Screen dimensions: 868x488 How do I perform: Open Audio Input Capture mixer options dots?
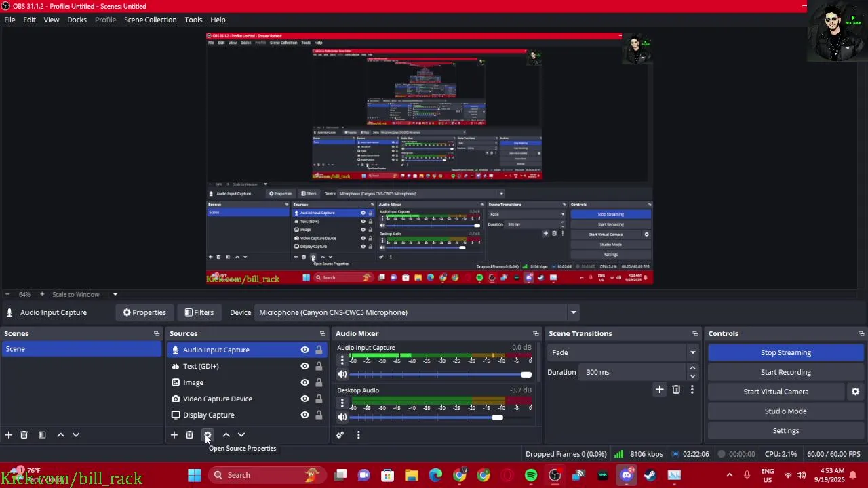[x=342, y=361]
